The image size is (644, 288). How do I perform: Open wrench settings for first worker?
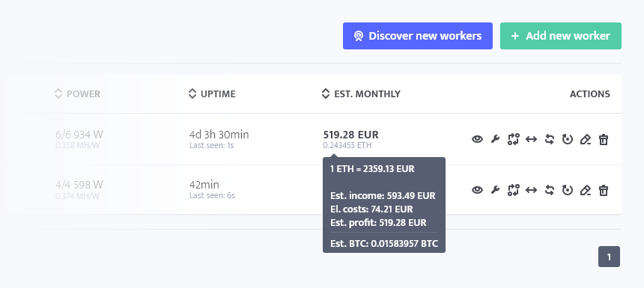495,139
